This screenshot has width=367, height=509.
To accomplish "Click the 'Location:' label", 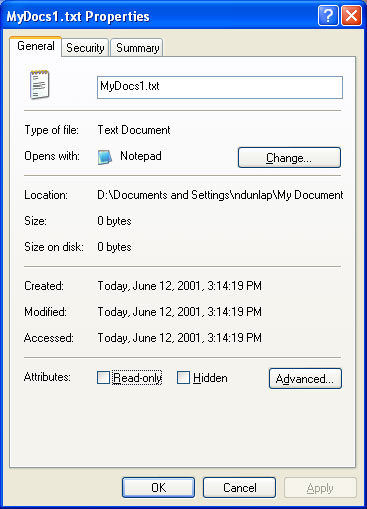I will point(46,195).
